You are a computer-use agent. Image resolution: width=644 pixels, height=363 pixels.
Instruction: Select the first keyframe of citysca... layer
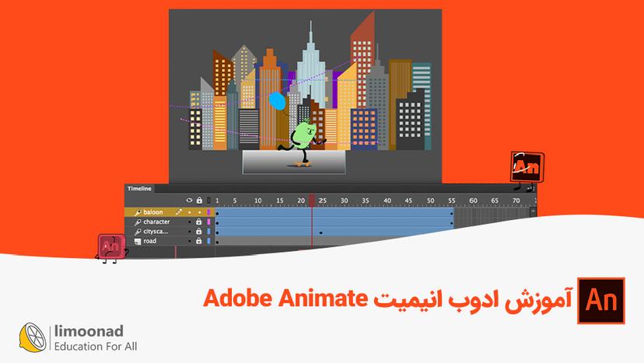click(217, 233)
